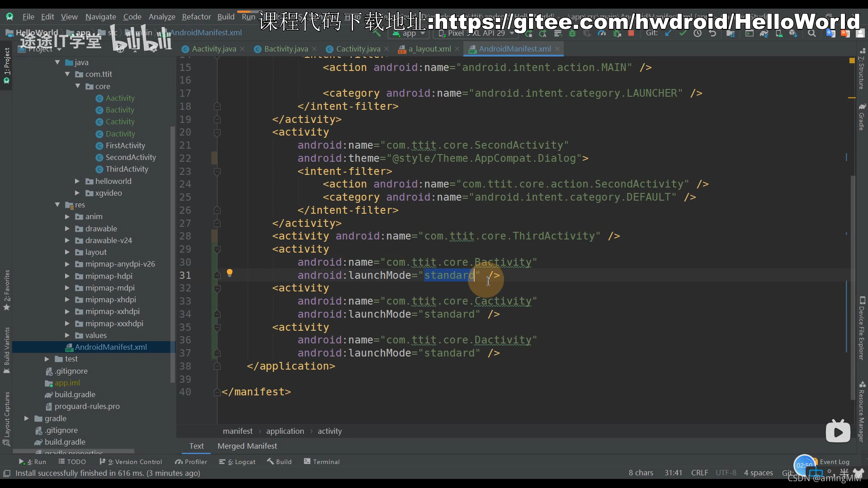The height and width of the screenshot is (488, 868).
Task: Select SecondActivity in the project tree
Action: 131,157
